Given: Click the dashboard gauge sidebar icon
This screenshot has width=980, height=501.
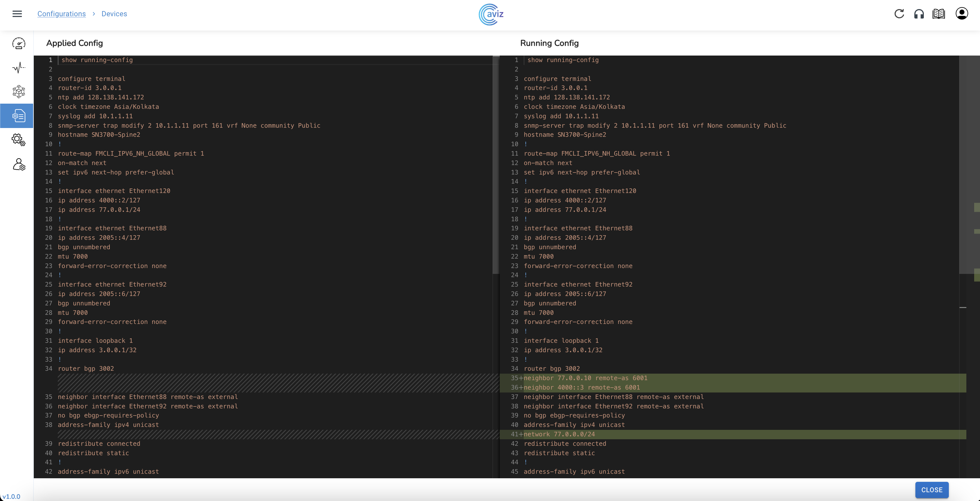Looking at the screenshot, I should tap(19, 44).
